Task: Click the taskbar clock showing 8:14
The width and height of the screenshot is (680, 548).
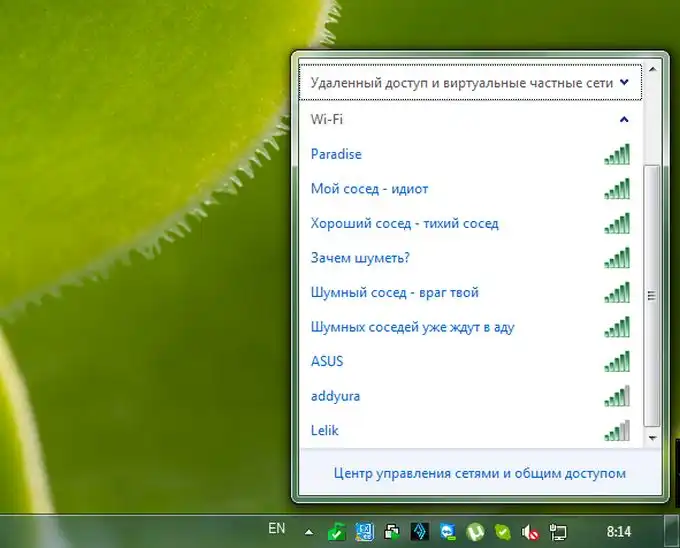Action: click(619, 529)
